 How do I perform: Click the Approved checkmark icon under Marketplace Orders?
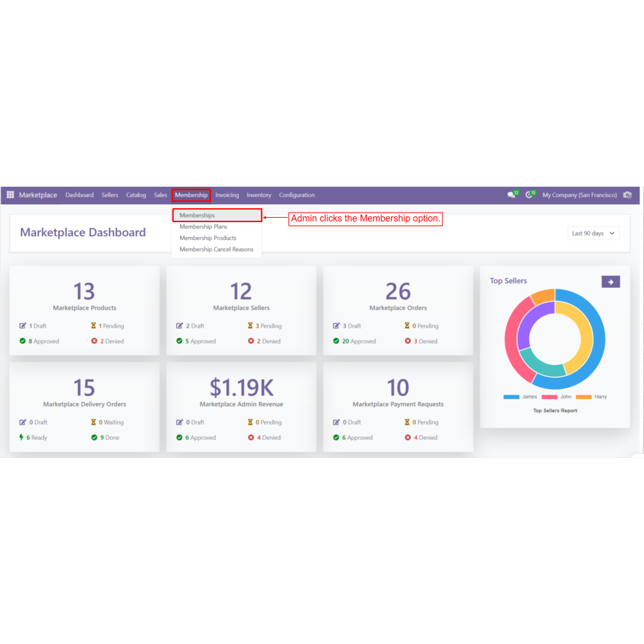336,341
